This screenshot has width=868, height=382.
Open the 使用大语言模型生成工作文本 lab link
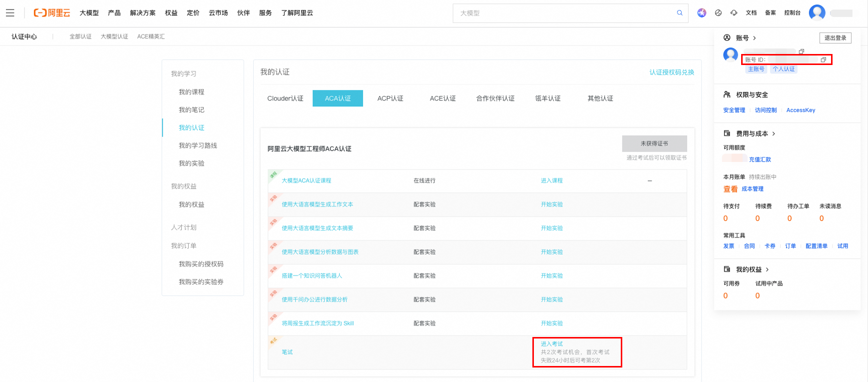[317, 204]
